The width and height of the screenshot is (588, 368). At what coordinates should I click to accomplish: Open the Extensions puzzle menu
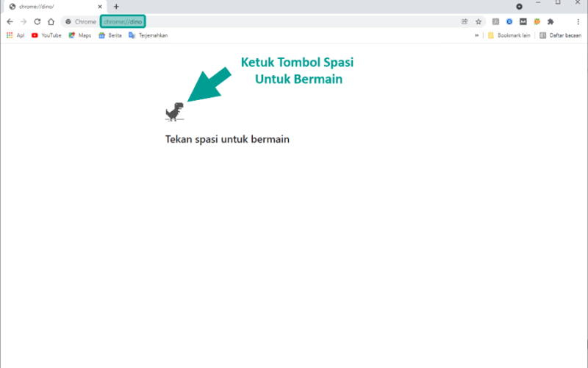(x=551, y=22)
